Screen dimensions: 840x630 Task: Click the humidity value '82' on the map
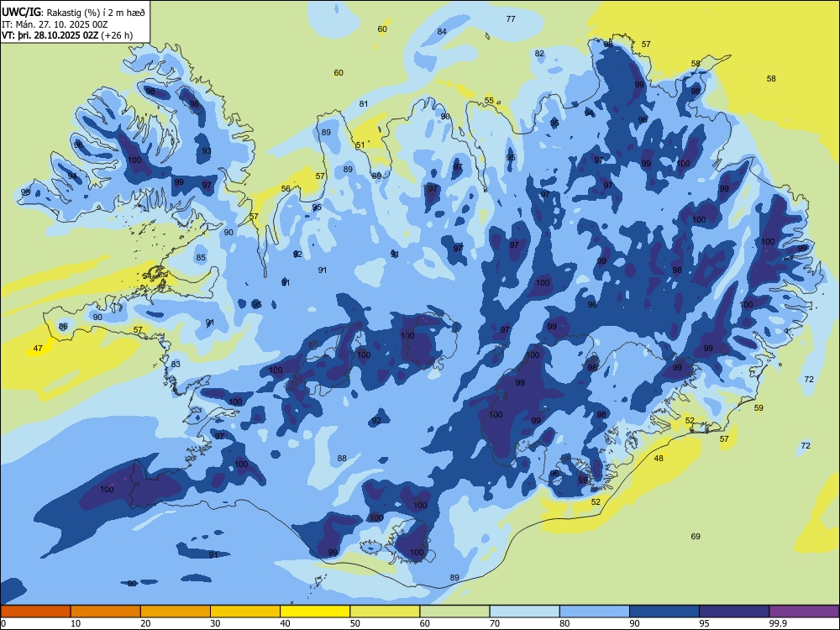539,54
